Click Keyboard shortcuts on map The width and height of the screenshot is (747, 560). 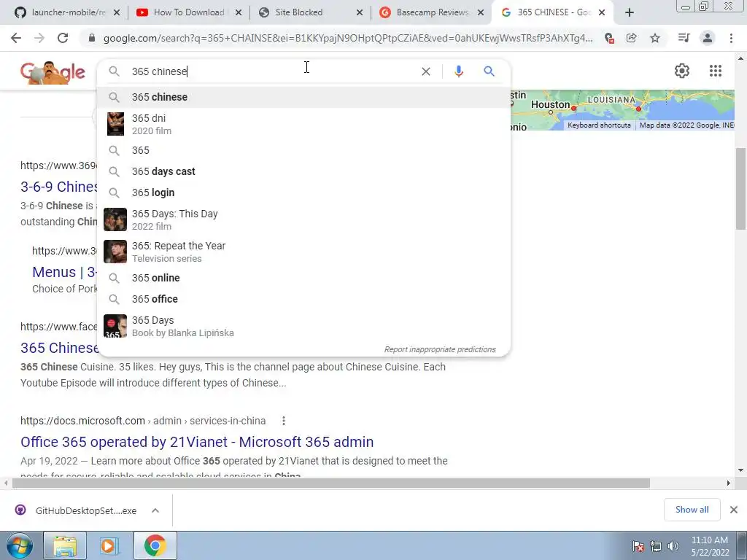pyautogui.click(x=599, y=125)
